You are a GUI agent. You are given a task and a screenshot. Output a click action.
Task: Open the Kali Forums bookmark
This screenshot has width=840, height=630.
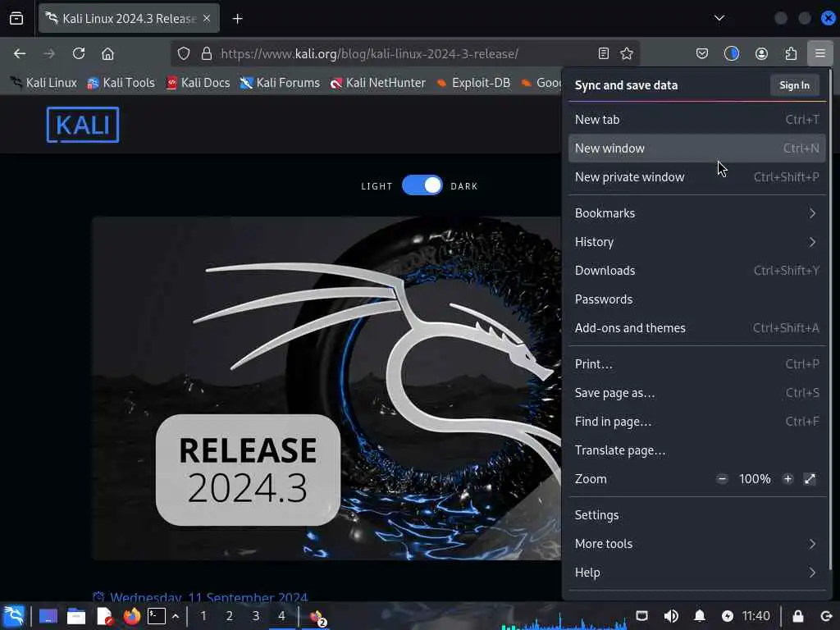280,83
